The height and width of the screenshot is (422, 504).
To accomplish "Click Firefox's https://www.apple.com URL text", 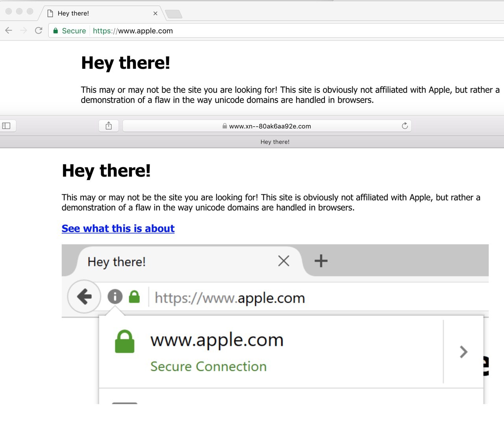I will [x=230, y=298].
